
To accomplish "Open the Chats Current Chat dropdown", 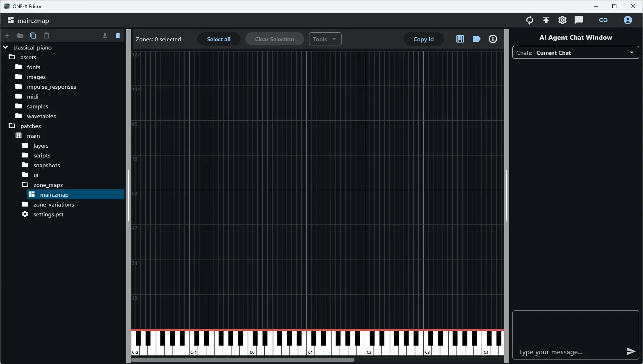I will tap(575, 52).
